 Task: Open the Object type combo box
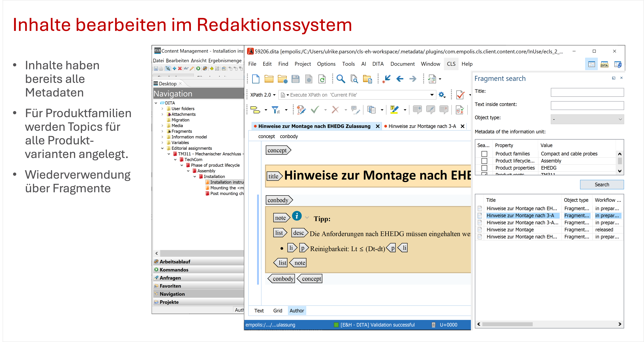587,119
